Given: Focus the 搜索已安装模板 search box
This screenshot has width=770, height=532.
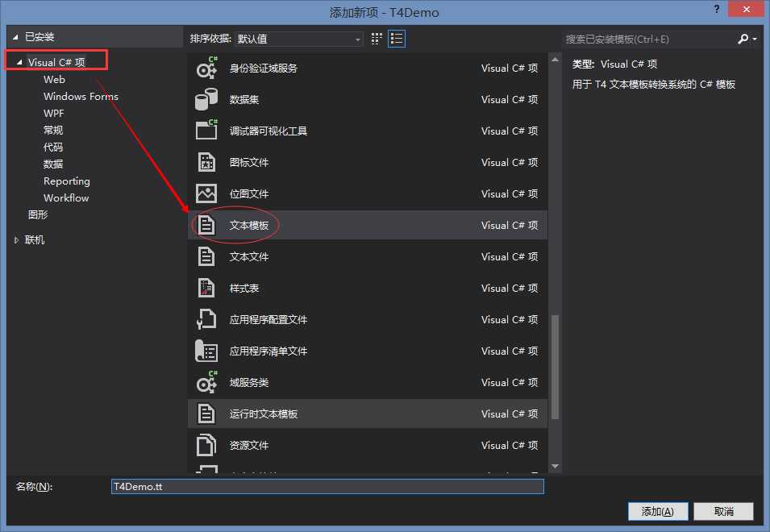Looking at the screenshot, I should click(648, 39).
